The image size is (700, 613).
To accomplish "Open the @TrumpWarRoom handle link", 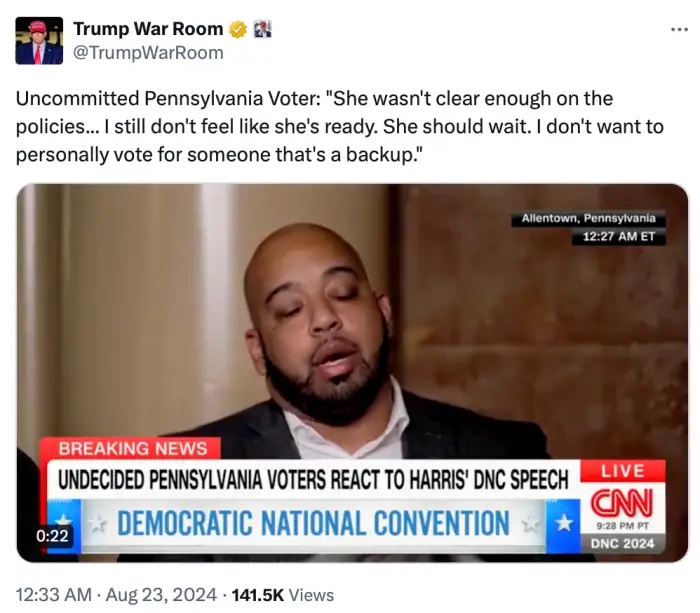I will pyautogui.click(x=148, y=53).
